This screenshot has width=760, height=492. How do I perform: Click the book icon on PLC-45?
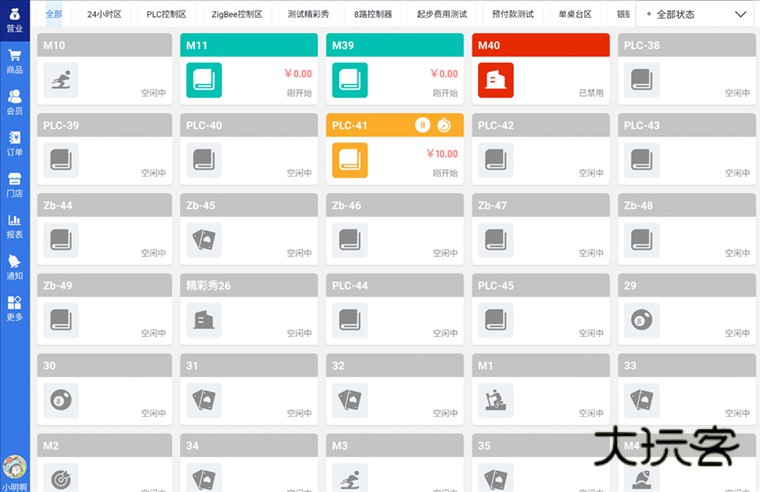tap(496, 320)
